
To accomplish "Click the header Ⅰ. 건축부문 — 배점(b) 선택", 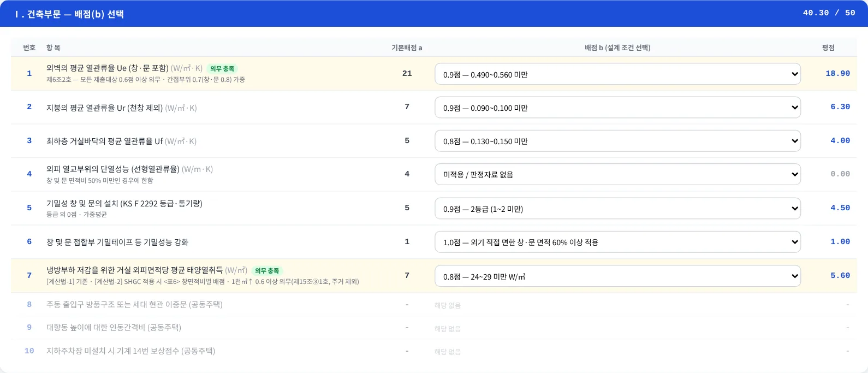I will point(69,14).
